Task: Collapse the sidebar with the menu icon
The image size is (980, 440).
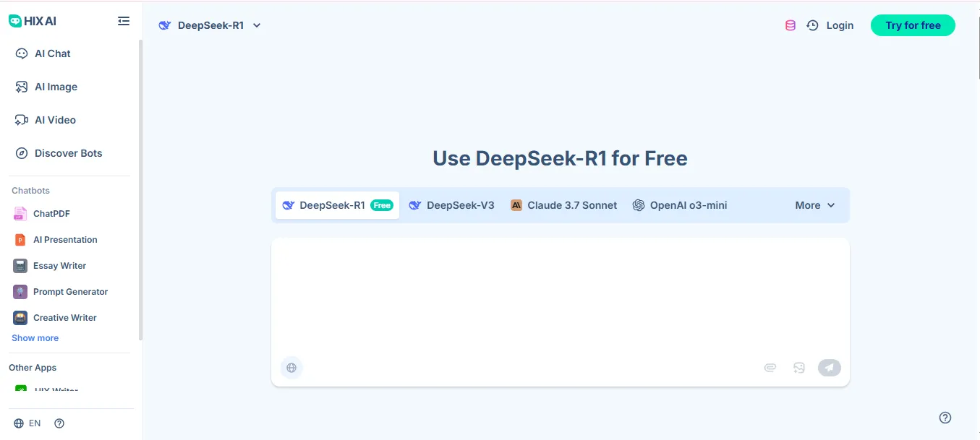Action: pos(124,22)
